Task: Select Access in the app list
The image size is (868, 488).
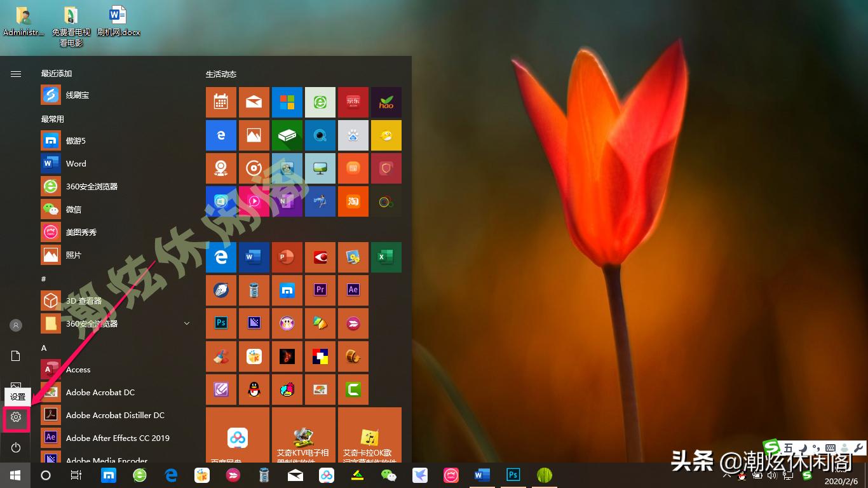Action: point(78,369)
